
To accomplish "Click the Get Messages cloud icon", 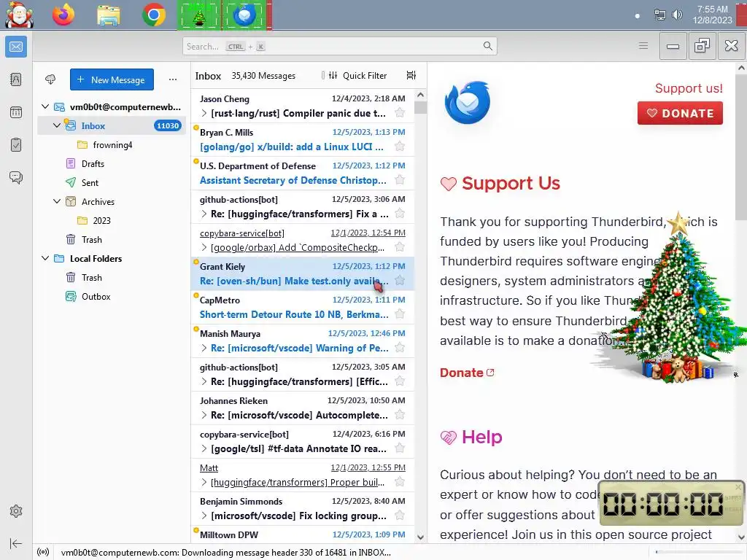I will point(50,79).
